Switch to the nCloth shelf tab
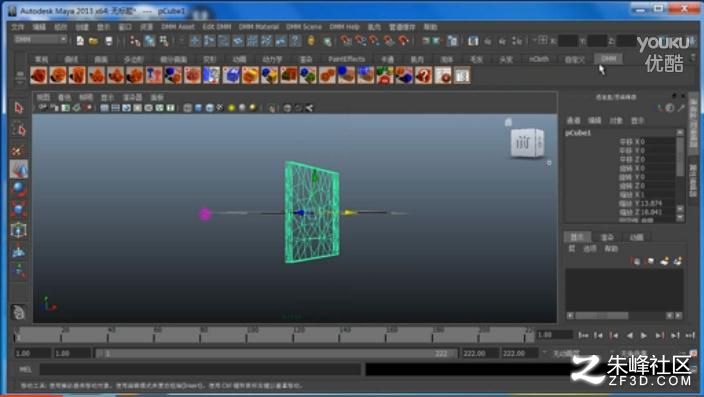 point(539,59)
